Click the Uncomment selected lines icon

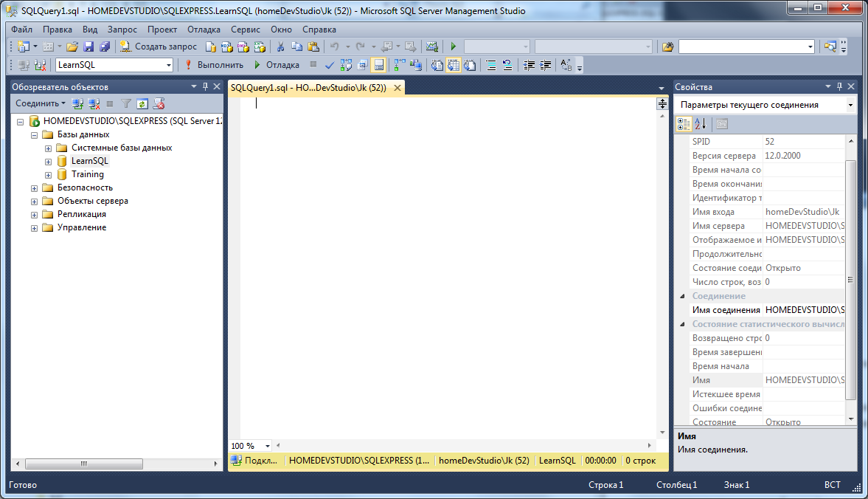click(507, 66)
